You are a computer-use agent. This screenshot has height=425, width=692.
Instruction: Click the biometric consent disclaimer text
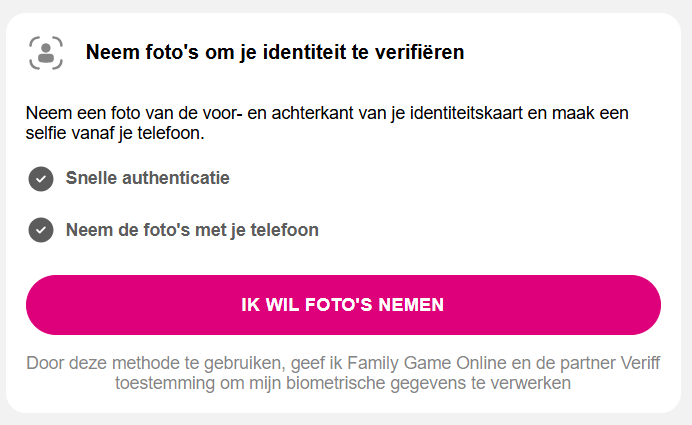coord(343,373)
